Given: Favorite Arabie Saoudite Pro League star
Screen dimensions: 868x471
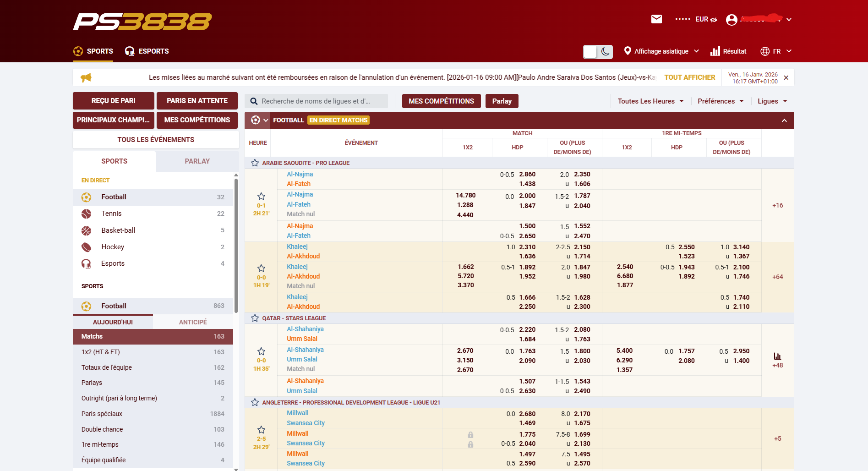Looking at the screenshot, I should pos(255,163).
